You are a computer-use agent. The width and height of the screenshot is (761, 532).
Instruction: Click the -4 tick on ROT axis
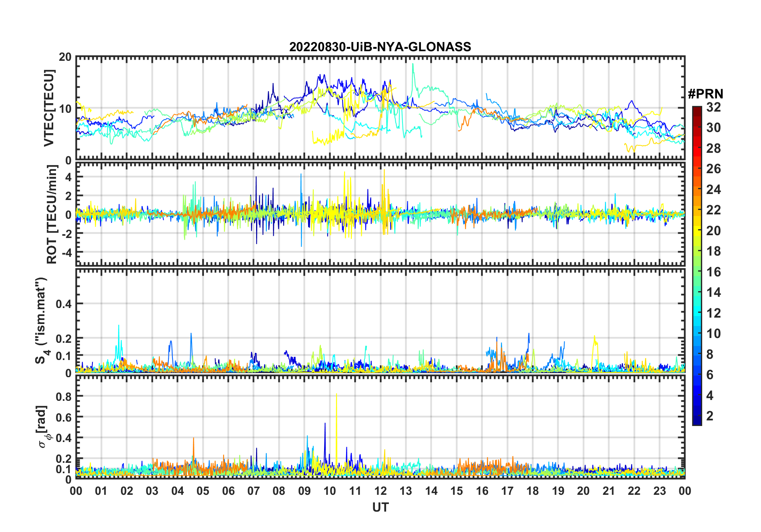pyautogui.click(x=66, y=252)
